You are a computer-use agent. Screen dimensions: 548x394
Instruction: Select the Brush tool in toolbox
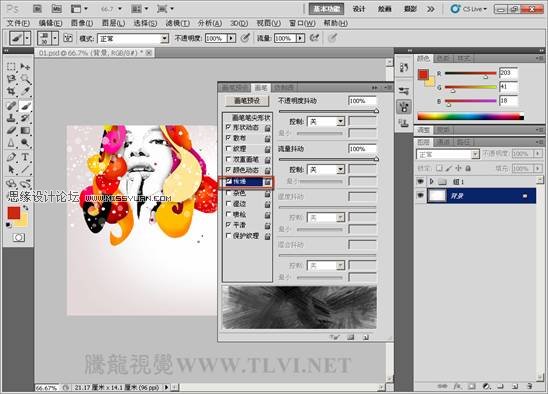[25, 105]
